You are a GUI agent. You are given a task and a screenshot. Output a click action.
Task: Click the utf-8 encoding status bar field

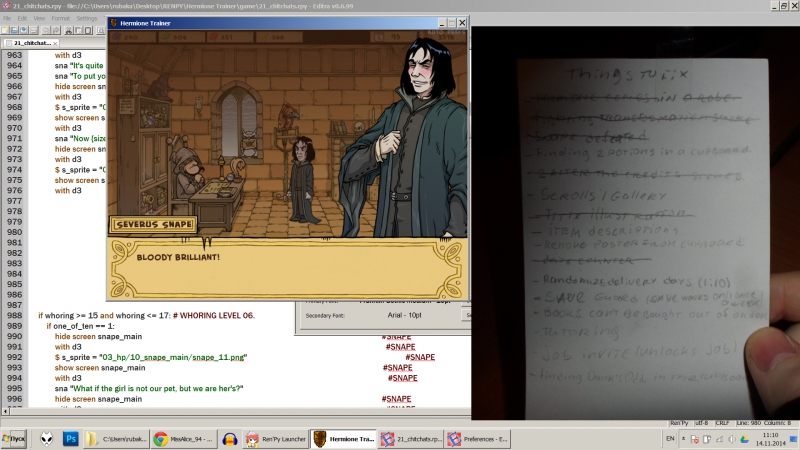pos(702,423)
